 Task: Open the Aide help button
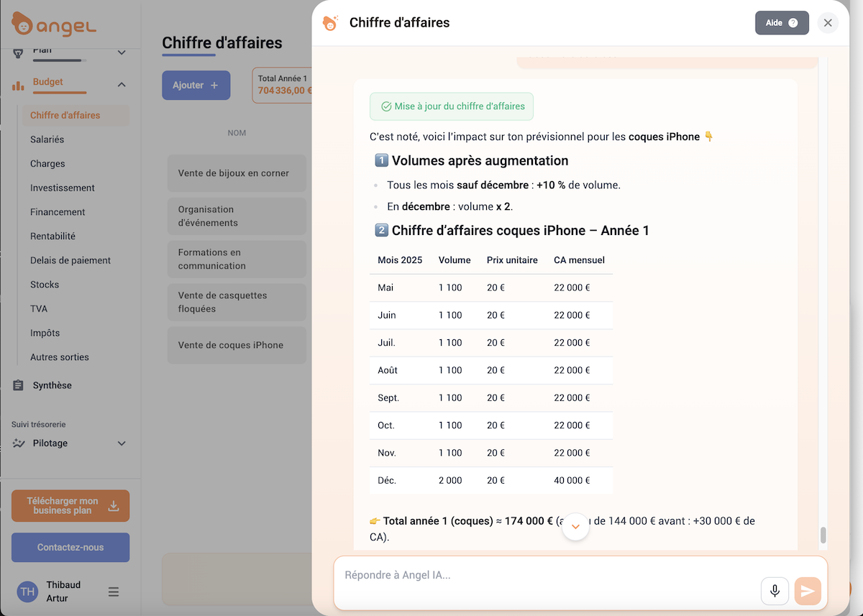click(782, 22)
